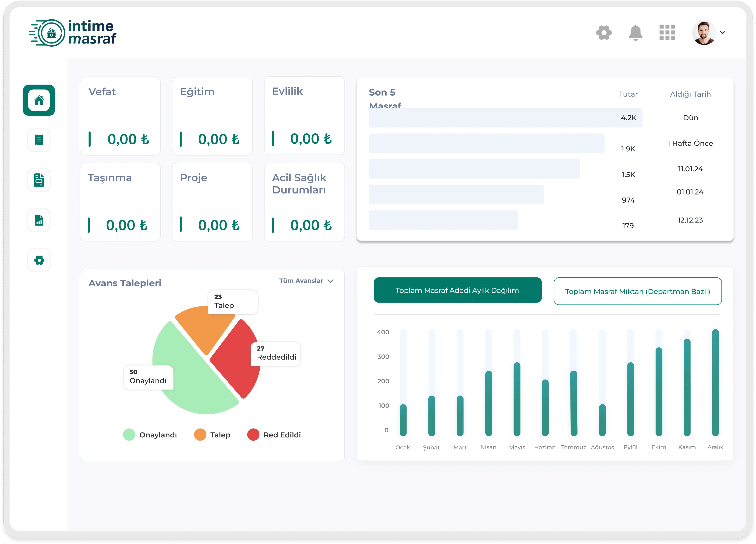756x544 pixels.
Task: Select the Acil Sağlık Durumları card
Action: (x=304, y=202)
